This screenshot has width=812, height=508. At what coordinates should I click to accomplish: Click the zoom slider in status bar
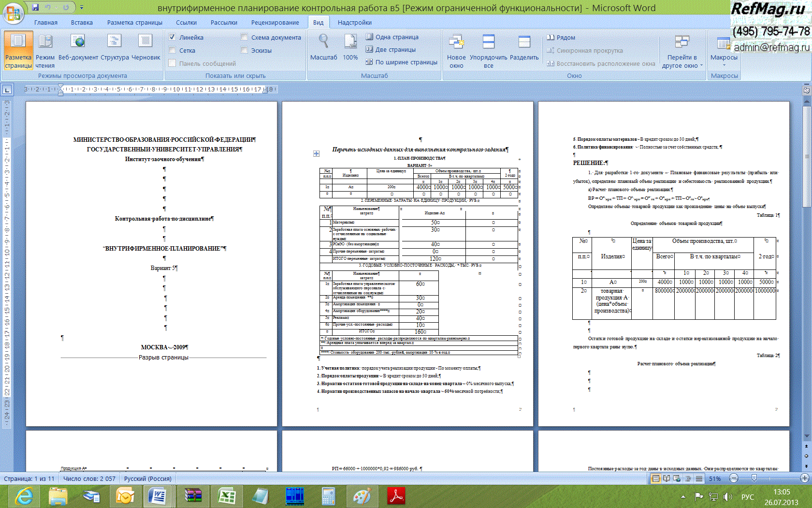pos(754,478)
